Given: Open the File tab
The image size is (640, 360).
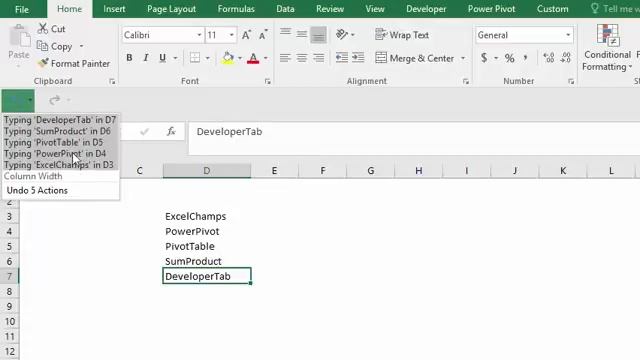Looking at the screenshot, I should coord(22,9).
